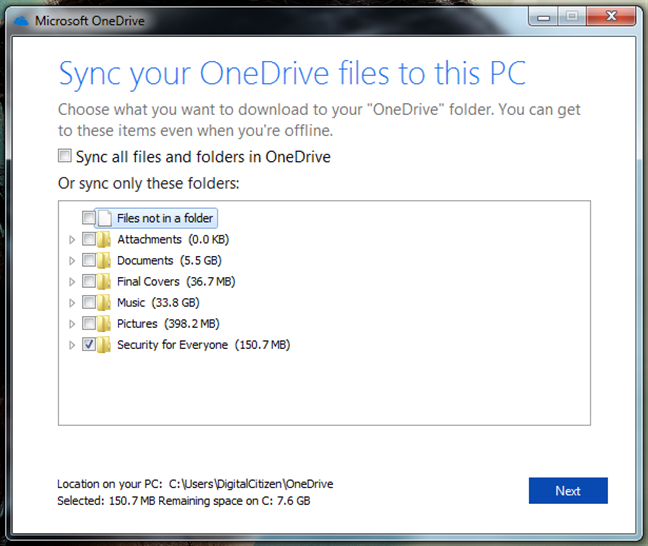This screenshot has height=546, width=648.
Task: Expand the Pictures folder tree
Action: pyautogui.click(x=72, y=324)
